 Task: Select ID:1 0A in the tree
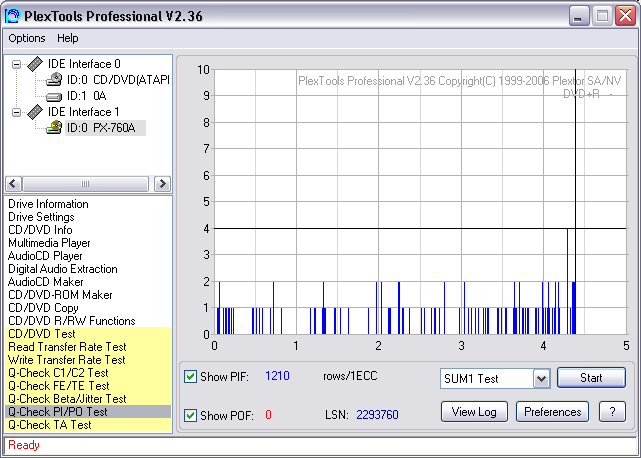tap(86, 96)
